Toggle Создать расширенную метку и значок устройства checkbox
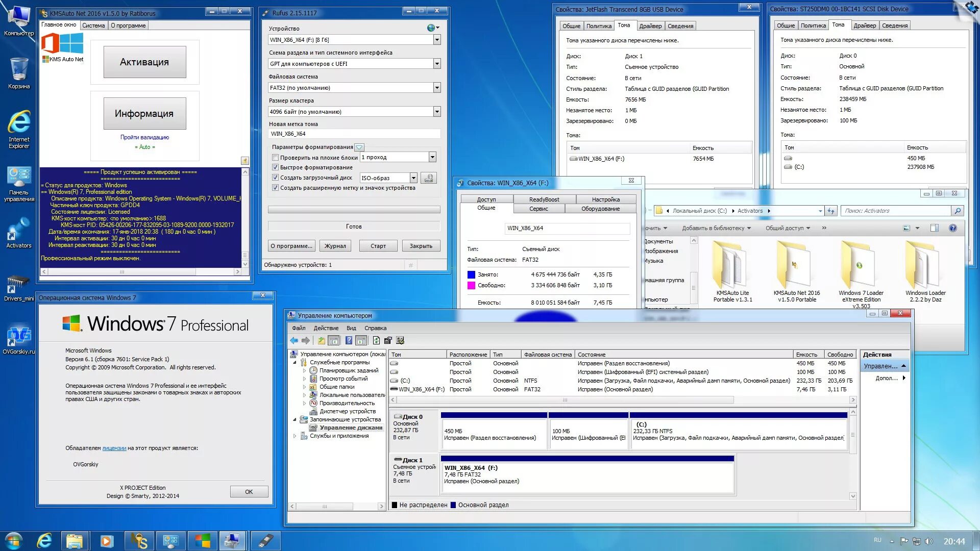Screen dimensions: 980x551 coord(275,188)
